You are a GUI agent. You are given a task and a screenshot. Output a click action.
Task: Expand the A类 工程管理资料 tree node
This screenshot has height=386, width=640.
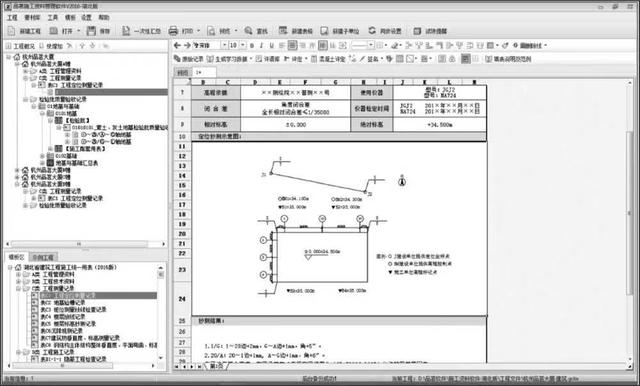click(25, 71)
